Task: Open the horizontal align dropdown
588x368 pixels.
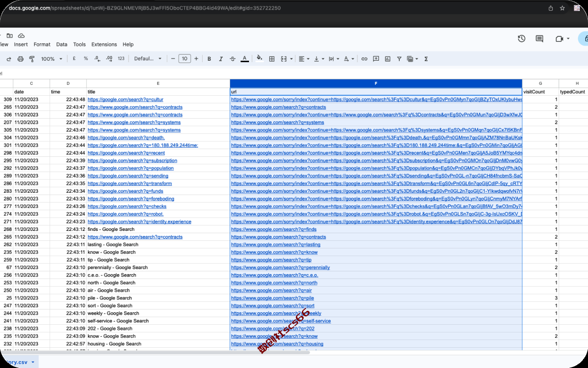Action: (x=304, y=59)
